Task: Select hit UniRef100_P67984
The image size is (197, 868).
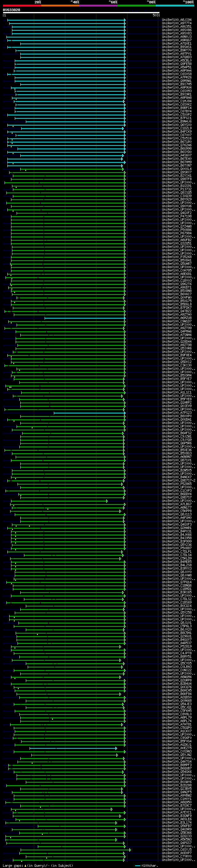Action: click(x=177, y=233)
